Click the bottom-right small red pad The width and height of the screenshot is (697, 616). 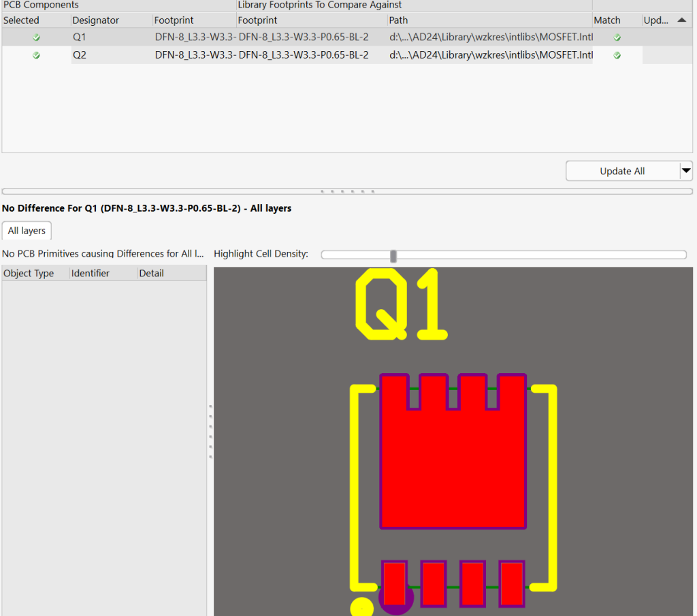pyautogui.click(x=511, y=583)
